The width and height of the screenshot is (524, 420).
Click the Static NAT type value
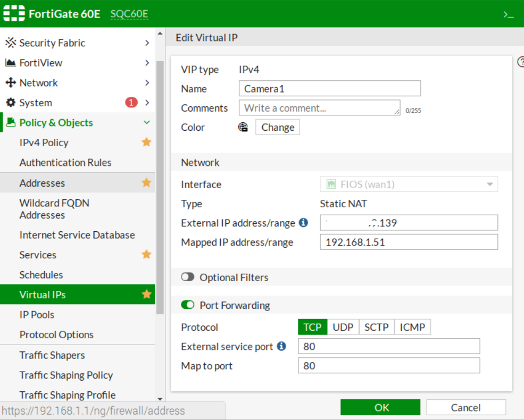tap(343, 204)
